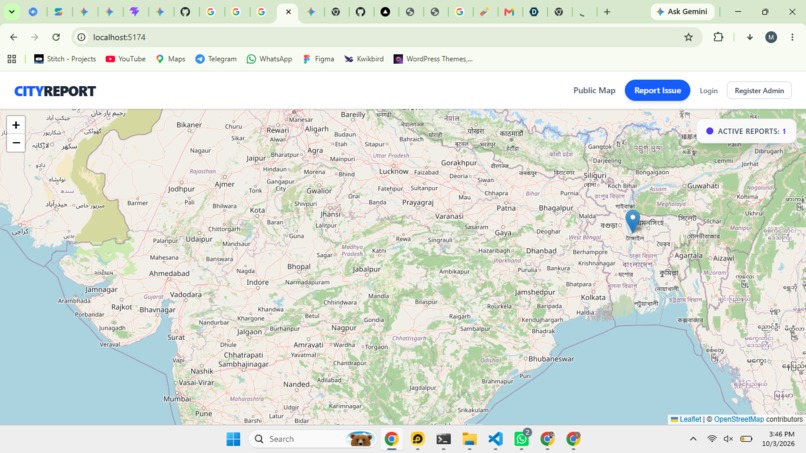The height and width of the screenshot is (453, 806).
Task: Reload the localhost page
Action: [56, 37]
